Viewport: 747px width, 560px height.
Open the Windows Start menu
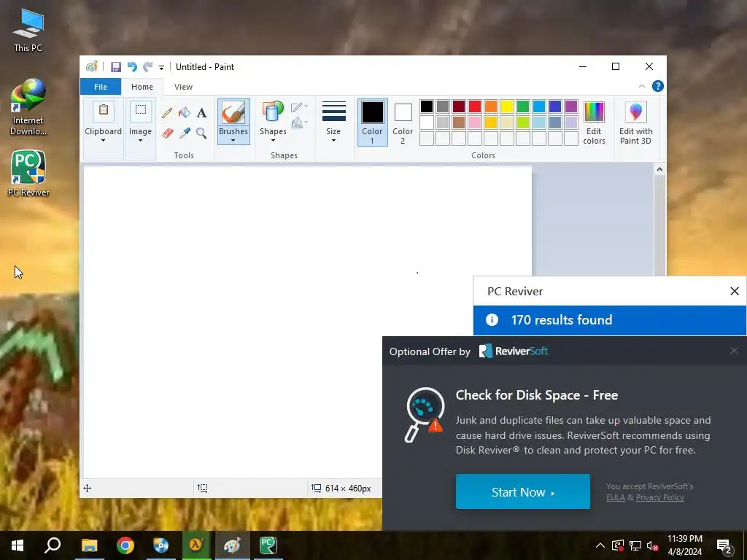point(18,545)
